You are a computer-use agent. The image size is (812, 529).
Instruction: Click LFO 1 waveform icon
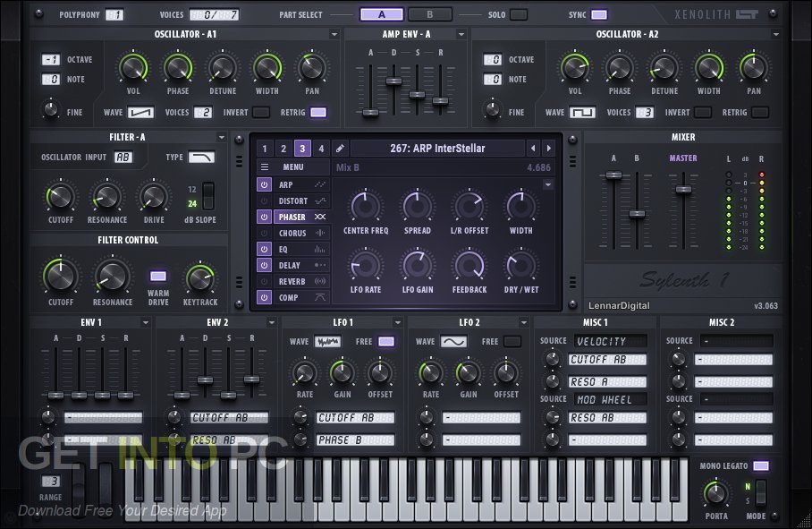point(328,341)
